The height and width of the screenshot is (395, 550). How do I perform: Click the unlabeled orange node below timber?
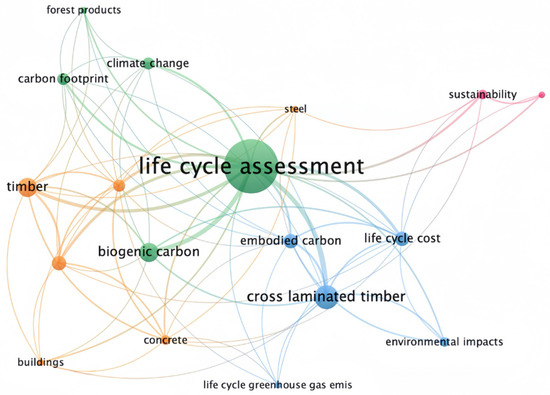(x=59, y=263)
